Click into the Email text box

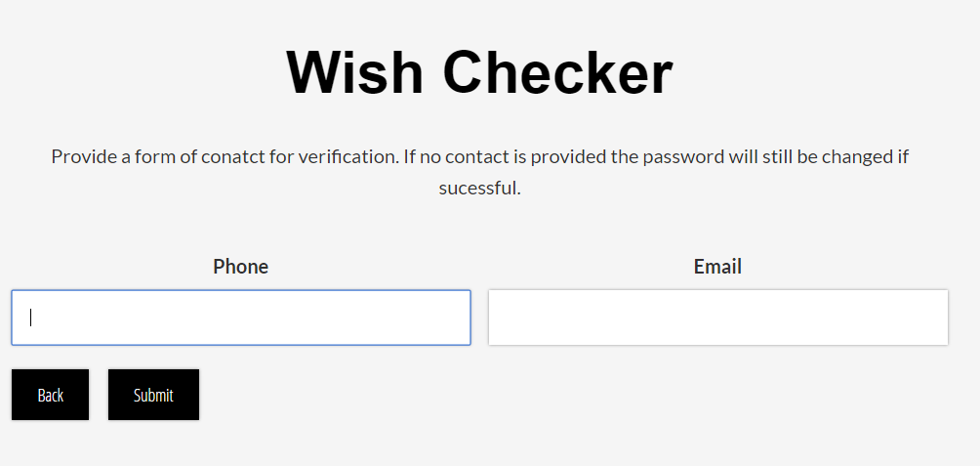click(717, 318)
